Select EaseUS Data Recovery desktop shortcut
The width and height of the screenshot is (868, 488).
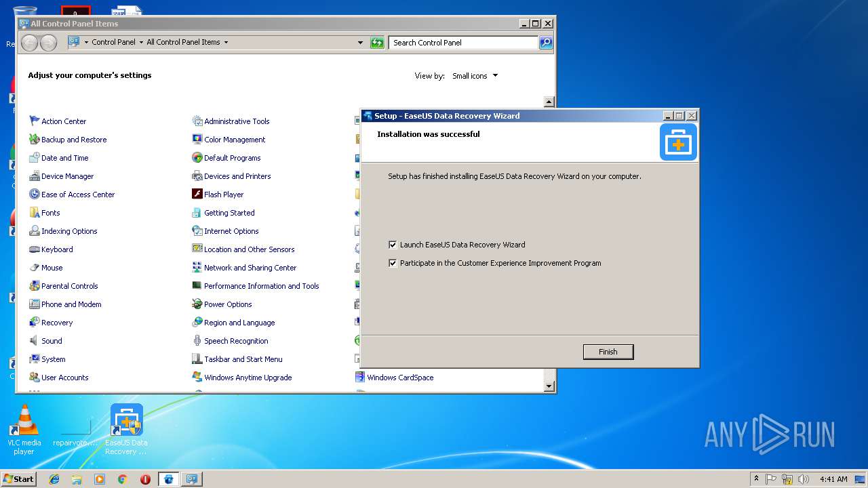tap(126, 430)
